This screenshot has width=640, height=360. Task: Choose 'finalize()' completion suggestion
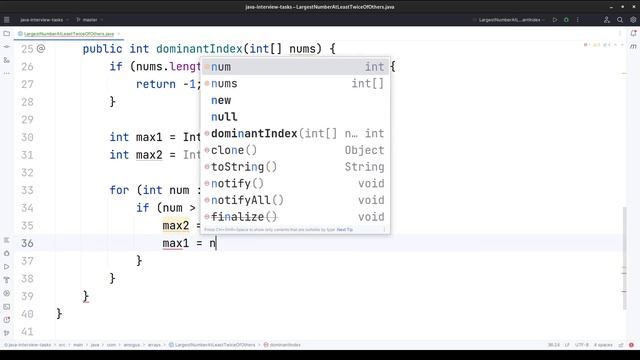[x=295, y=217]
